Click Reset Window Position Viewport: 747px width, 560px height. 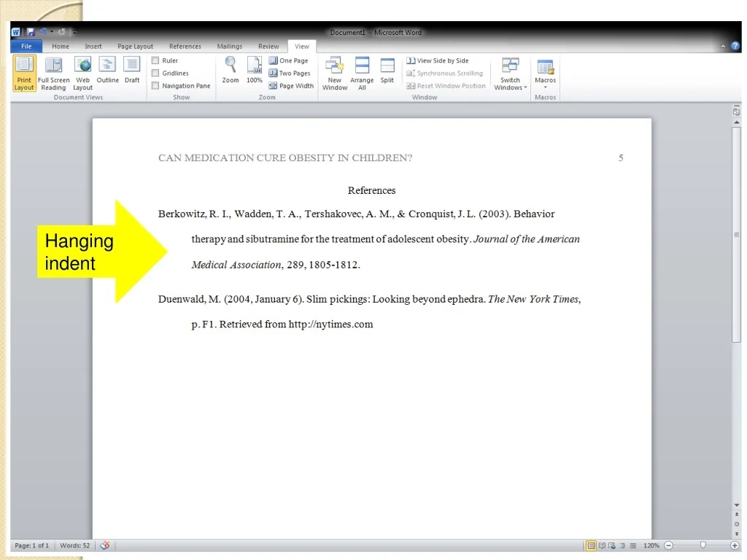(446, 86)
